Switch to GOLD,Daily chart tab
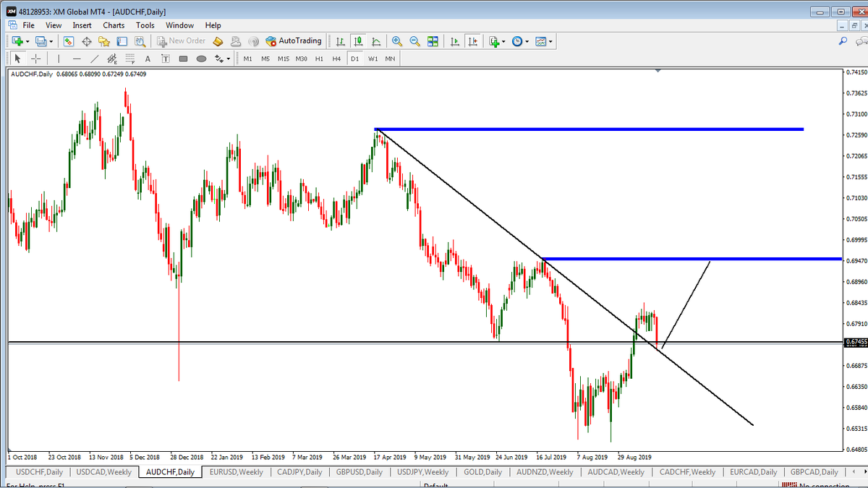 pyautogui.click(x=483, y=472)
